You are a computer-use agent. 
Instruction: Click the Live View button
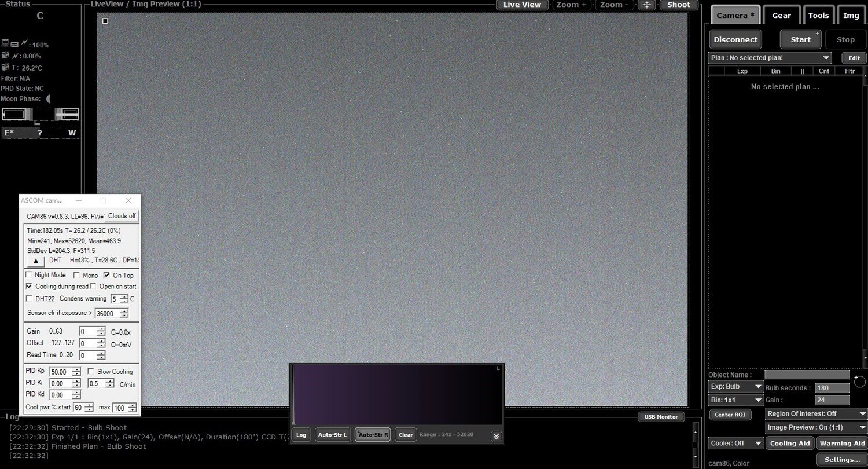tap(522, 5)
